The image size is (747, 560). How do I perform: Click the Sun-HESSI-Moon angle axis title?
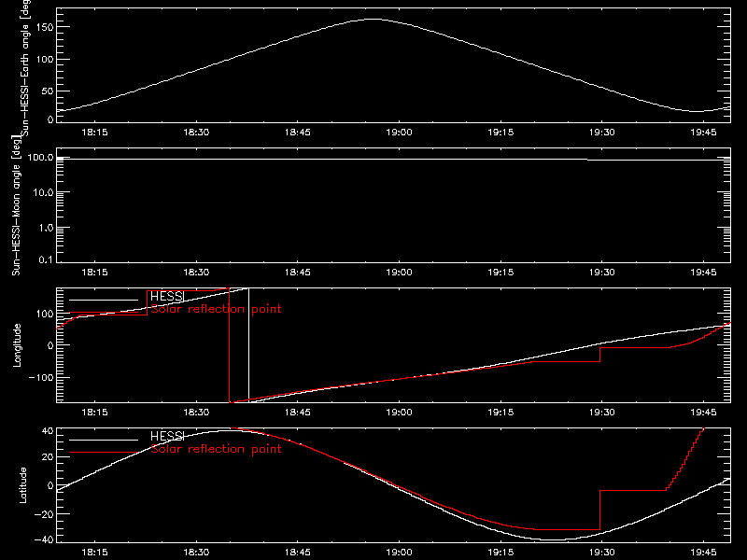[x=16, y=205]
